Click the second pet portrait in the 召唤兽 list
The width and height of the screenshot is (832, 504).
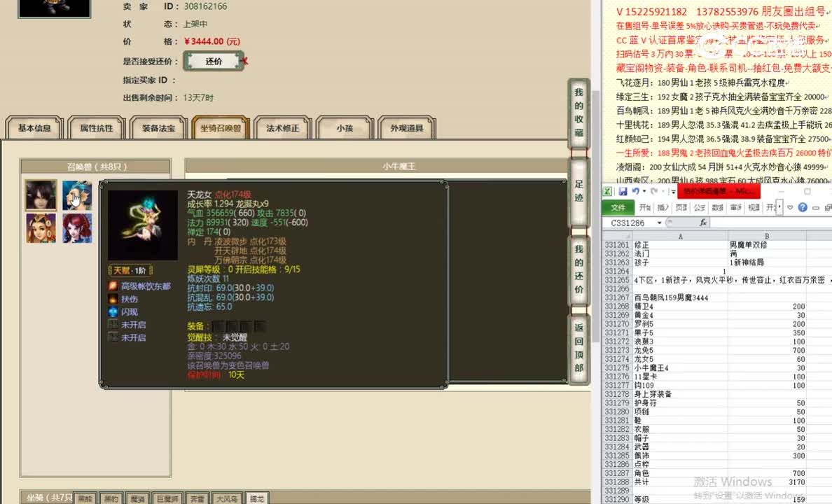coord(77,195)
